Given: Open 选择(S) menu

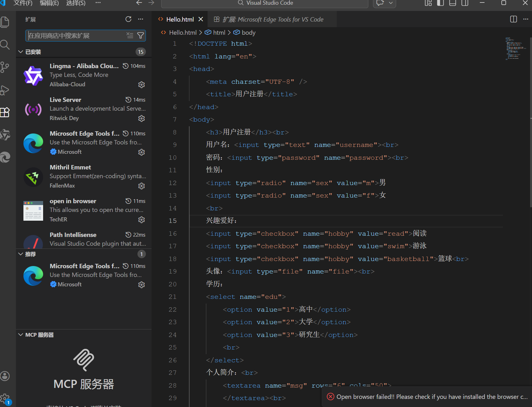Looking at the screenshot, I should click(x=76, y=3).
